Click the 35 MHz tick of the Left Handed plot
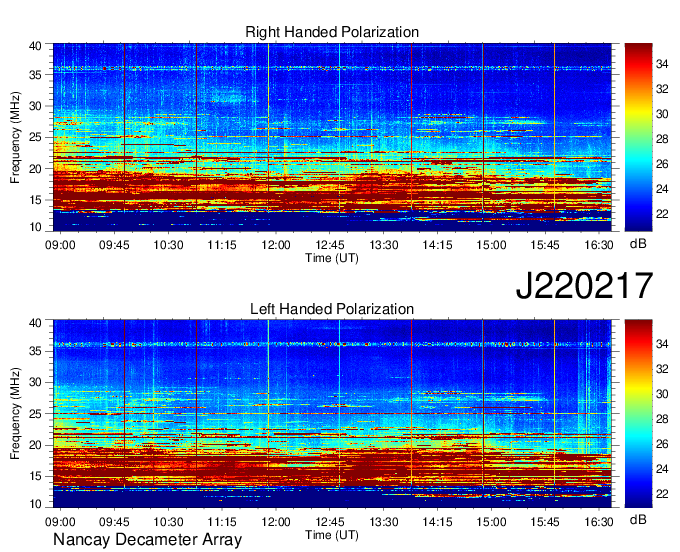Viewport: 680px width, 552px height. (35, 351)
